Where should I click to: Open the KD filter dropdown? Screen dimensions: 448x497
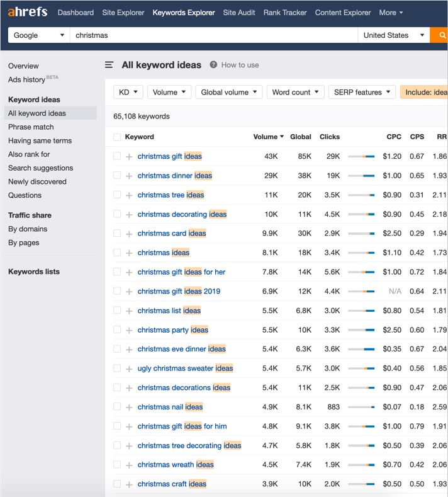pos(128,92)
